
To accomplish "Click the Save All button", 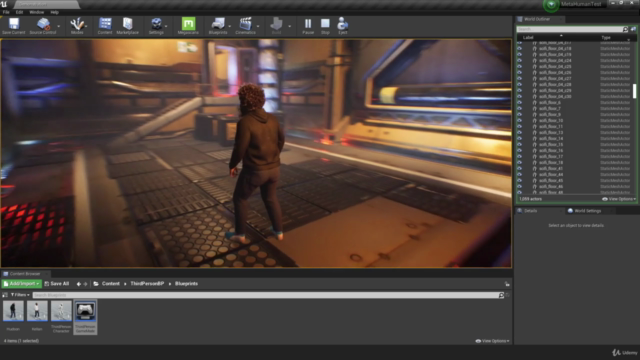I will click(x=57, y=284).
